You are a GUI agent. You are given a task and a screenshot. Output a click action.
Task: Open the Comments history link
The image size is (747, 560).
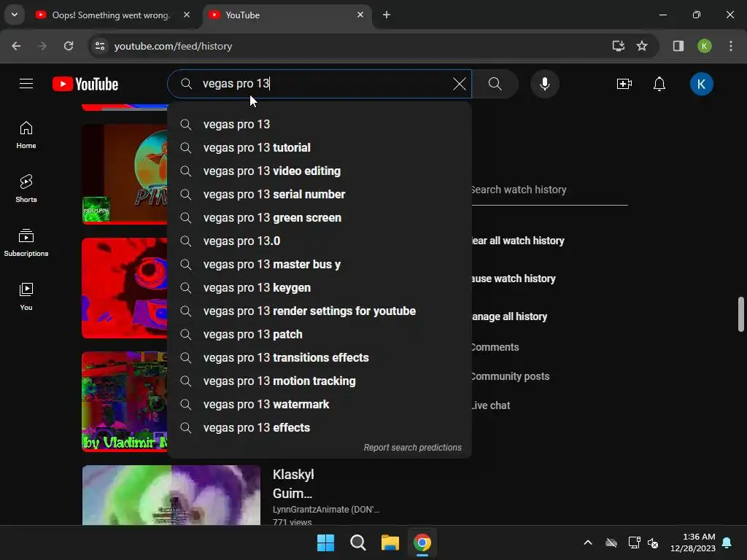point(495,347)
